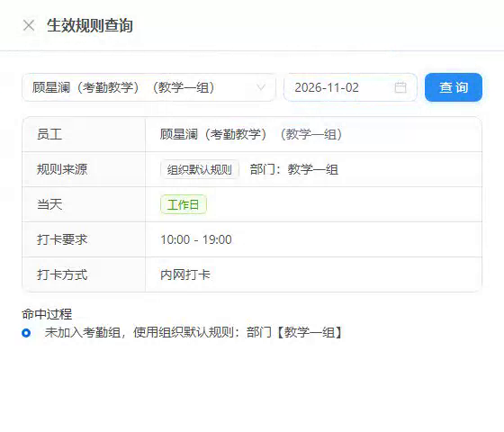This screenshot has width=504, height=432.
Task: Click the date field 2026-11-02
Action: [x=350, y=87]
